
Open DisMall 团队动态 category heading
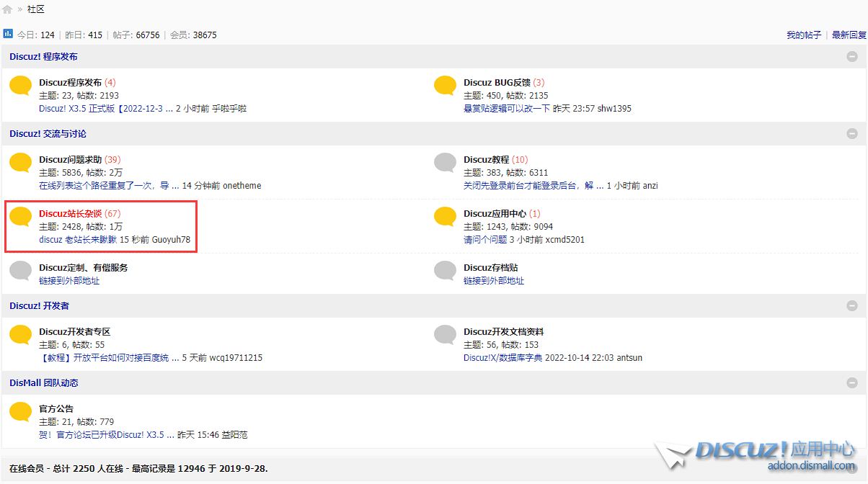[x=44, y=383]
